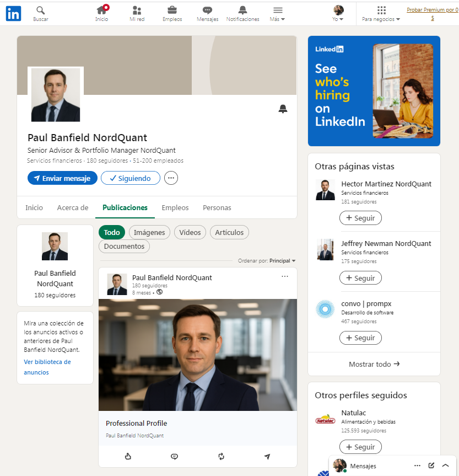Screen dimensions: 459x476
Task: Open convo | prompx page name
Action: point(366,303)
